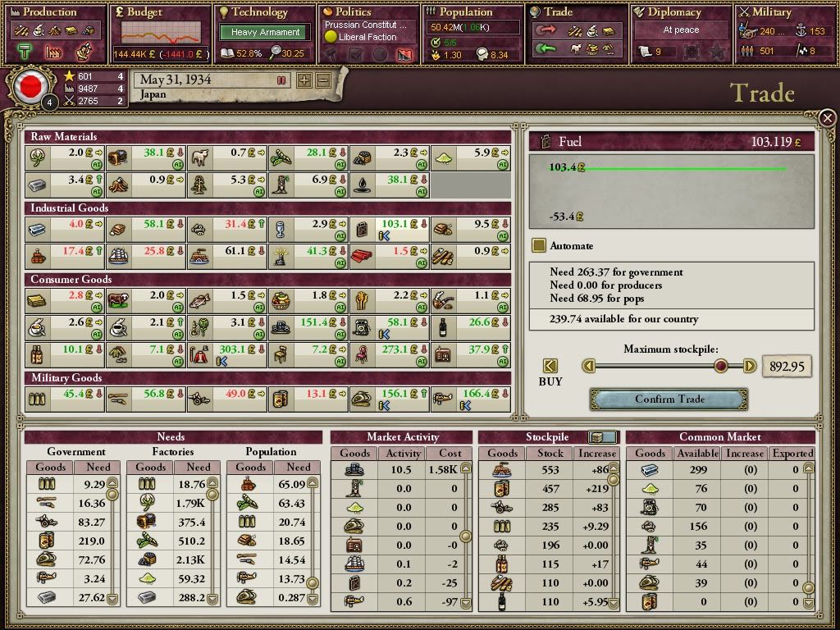This screenshot has height=630, width=840.
Task: Select the wine bottle commodity priced 26.6
Action: point(443,329)
